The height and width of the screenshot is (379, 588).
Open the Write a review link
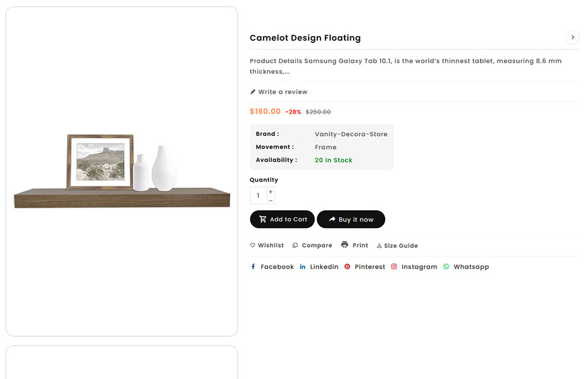click(x=283, y=92)
